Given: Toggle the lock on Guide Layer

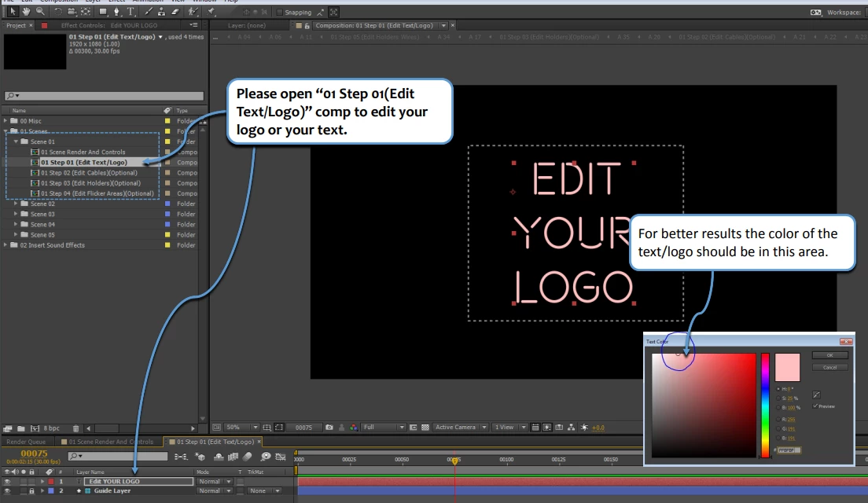Looking at the screenshot, I should (31, 491).
